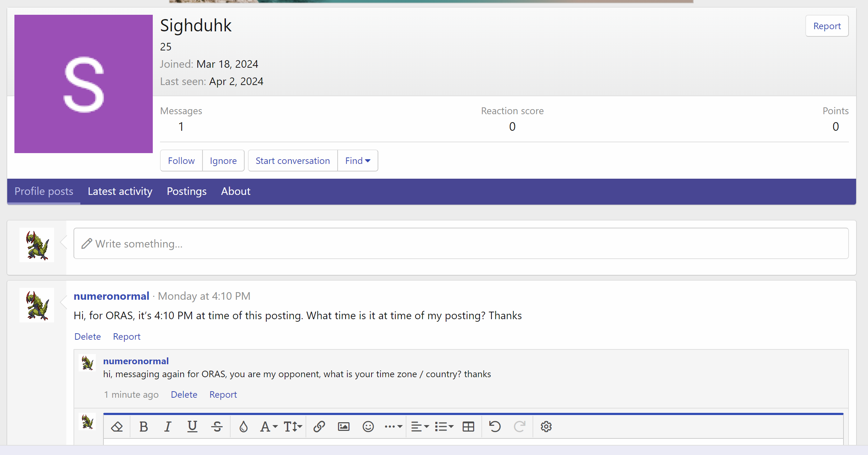Viewport: 868px width, 455px height.
Task: Open the About tab
Action: pyautogui.click(x=235, y=191)
